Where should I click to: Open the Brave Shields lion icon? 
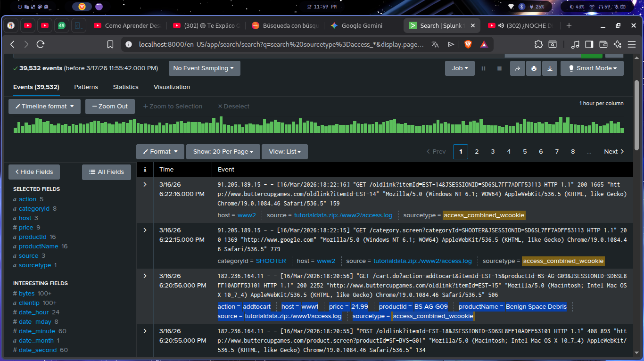[x=468, y=44]
